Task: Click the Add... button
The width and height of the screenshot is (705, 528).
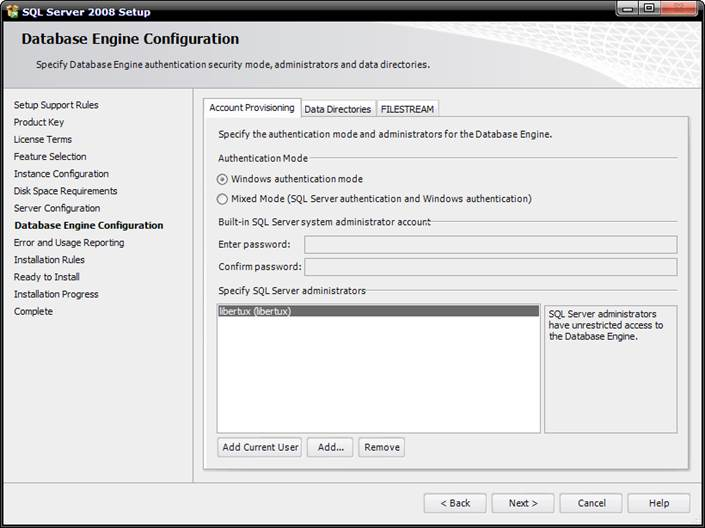Action: [330, 447]
